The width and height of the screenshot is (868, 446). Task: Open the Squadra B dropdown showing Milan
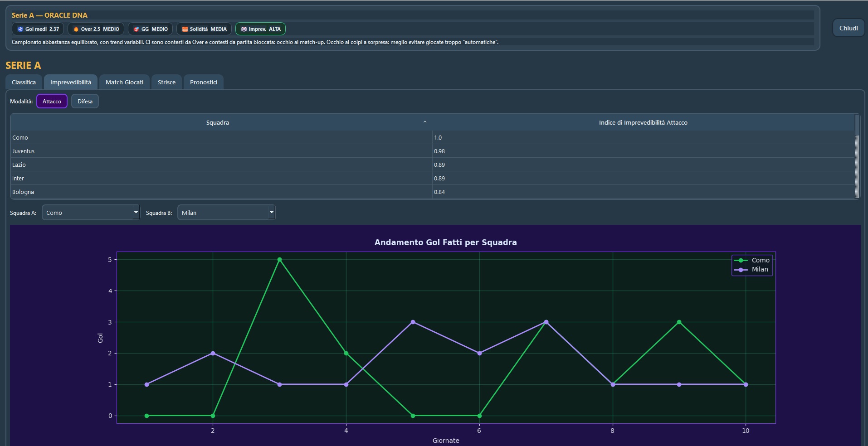pyautogui.click(x=226, y=212)
